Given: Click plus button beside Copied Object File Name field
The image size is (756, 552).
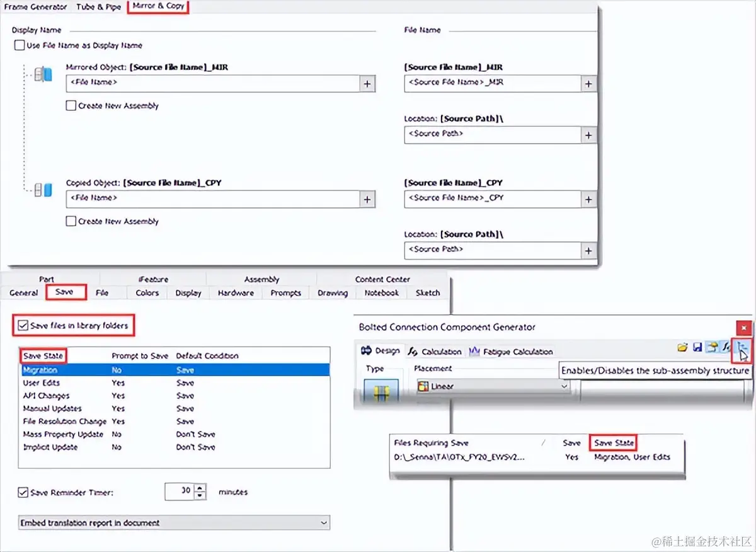Looking at the screenshot, I should 367,199.
